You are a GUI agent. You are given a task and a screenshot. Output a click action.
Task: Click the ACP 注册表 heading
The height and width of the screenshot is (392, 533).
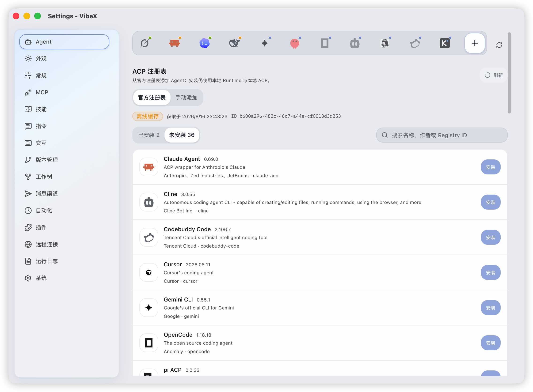149,72
